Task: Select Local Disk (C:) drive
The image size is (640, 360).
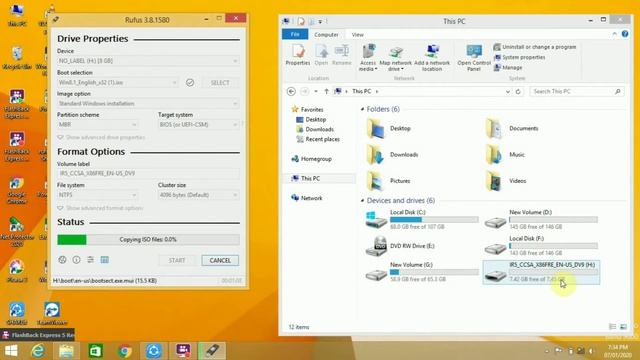Action: (422, 220)
